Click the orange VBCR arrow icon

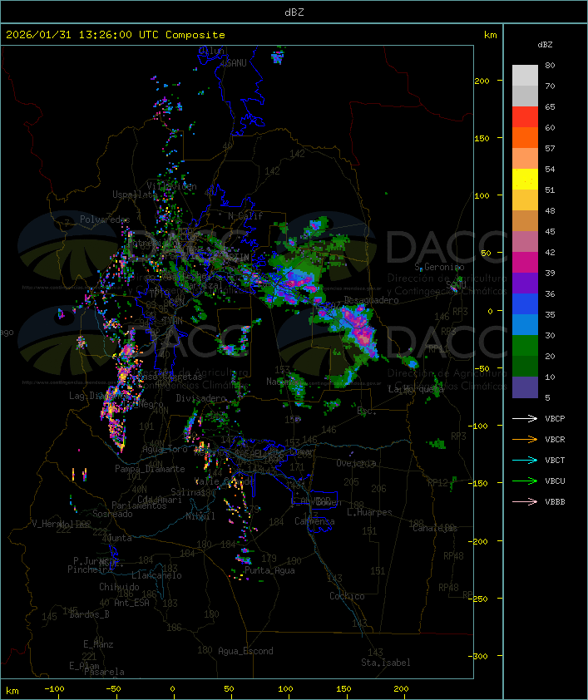pyautogui.click(x=526, y=440)
